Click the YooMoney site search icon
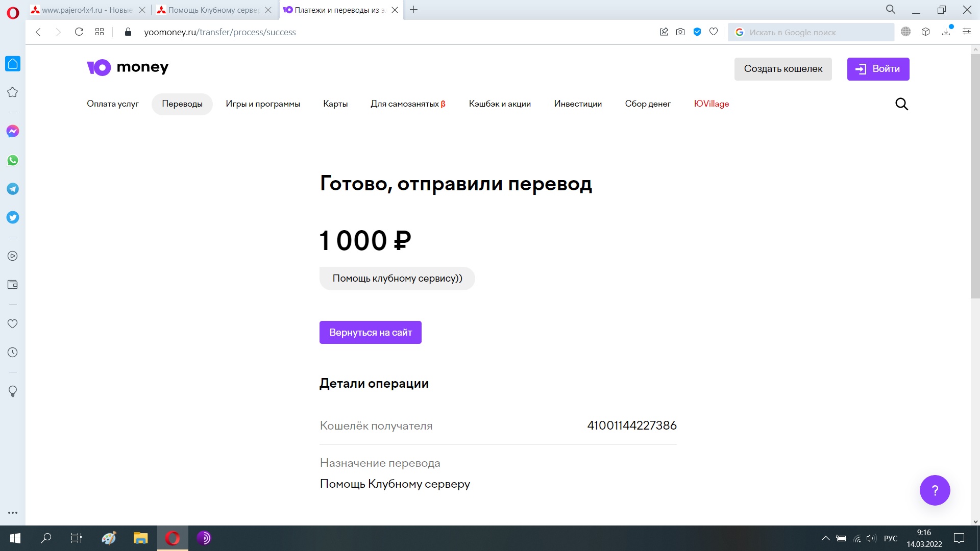This screenshot has height=551, width=980. [901, 104]
